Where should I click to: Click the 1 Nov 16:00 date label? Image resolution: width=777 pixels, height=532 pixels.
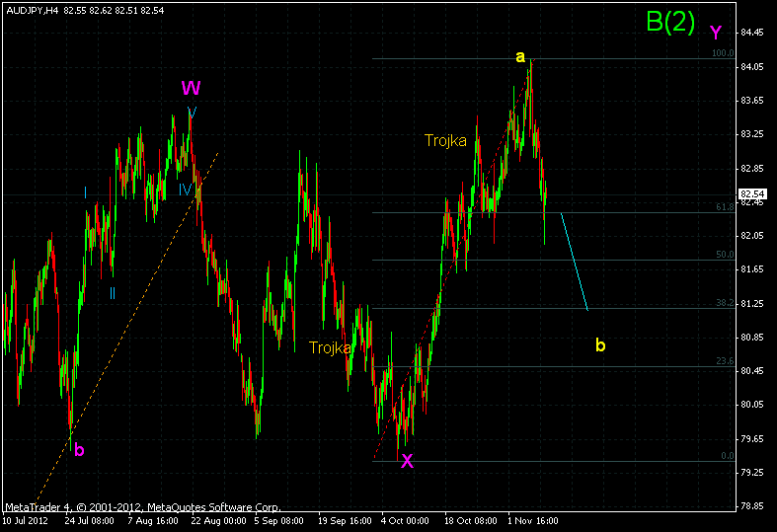click(x=533, y=521)
